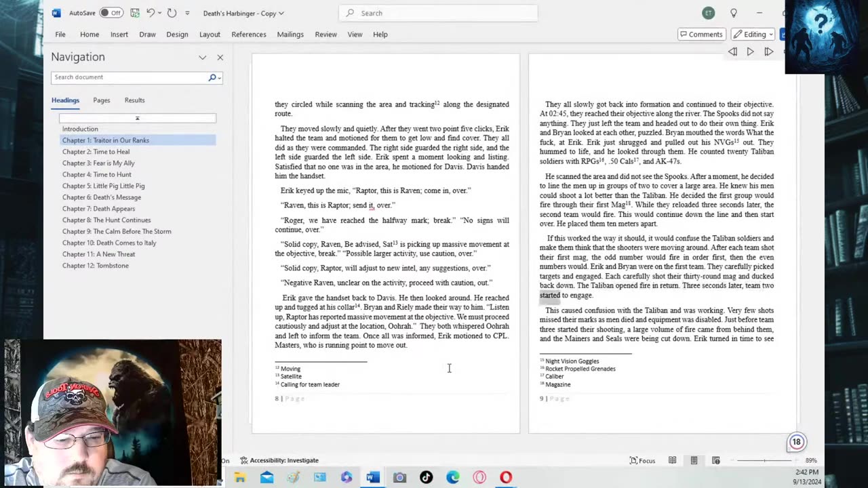868x488 pixels.
Task: Click the Read Aloud previous icon
Action: point(732,52)
